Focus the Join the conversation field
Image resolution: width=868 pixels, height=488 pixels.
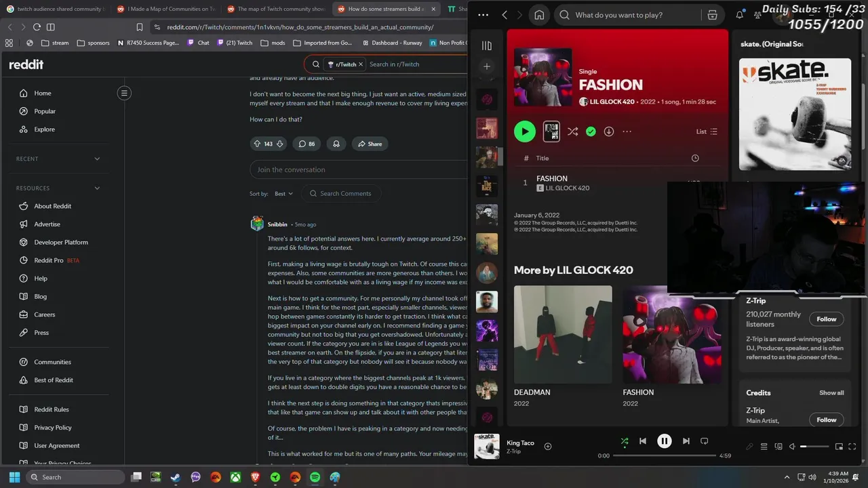tap(359, 169)
